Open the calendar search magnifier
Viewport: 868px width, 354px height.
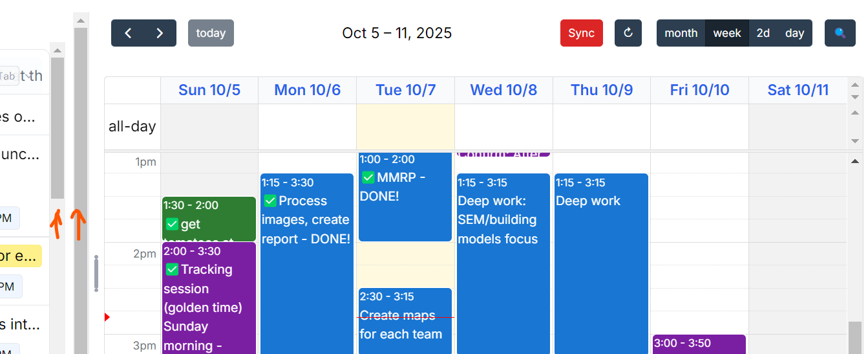(840, 33)
